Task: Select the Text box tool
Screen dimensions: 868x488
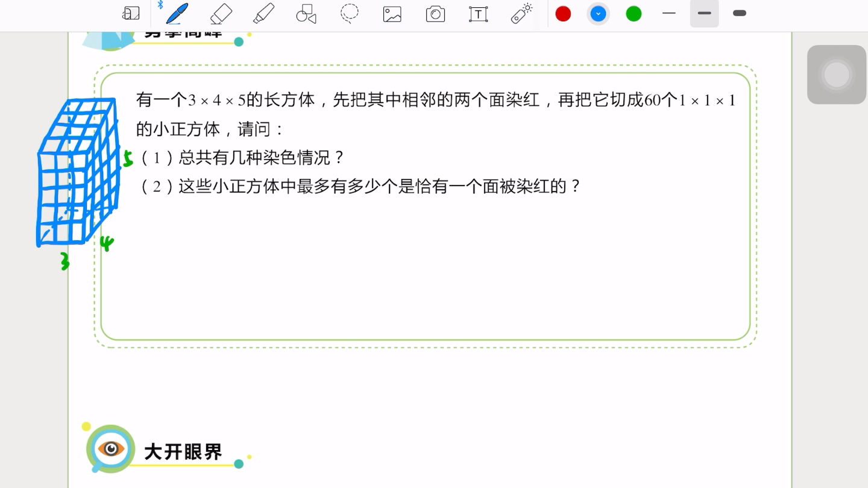Action: 479,14
